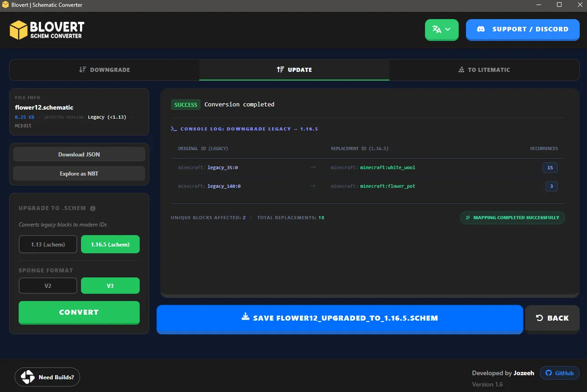Open the GitHub link
The height and width of the screenshot is (392, 587).
click(x=559, y=373)
